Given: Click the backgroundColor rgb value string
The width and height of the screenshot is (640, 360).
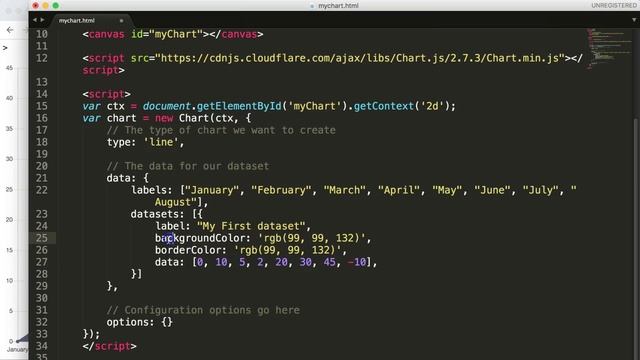Looking at the screenshot, I should tap(311, 238).
